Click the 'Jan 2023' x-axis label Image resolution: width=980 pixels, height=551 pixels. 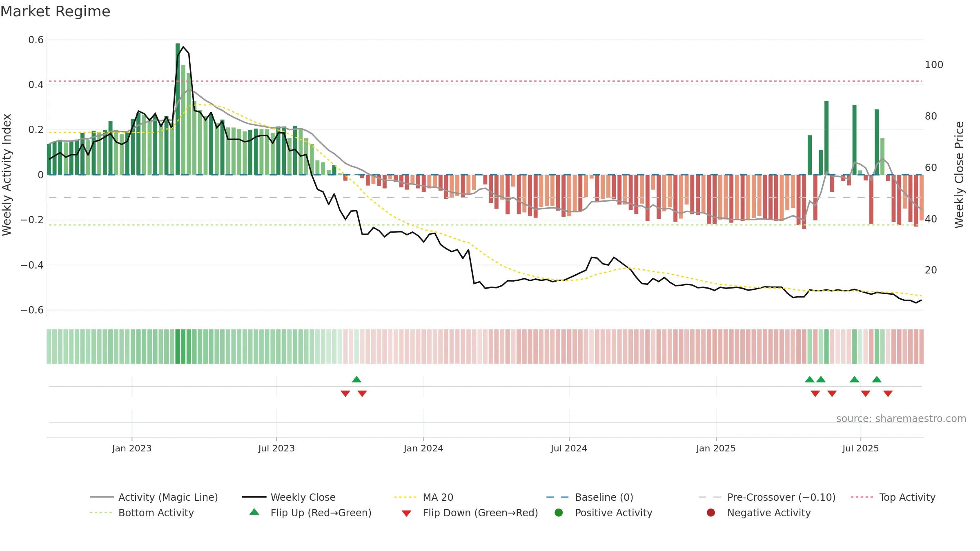[x=131, y=448]
